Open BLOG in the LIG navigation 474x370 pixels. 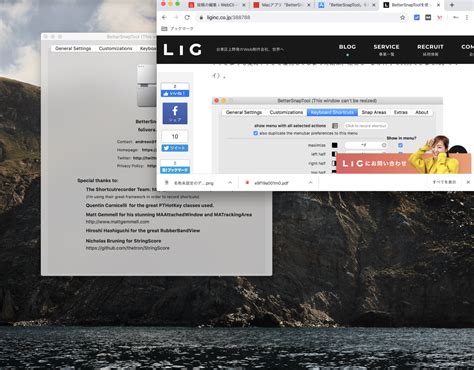point(347,47)
